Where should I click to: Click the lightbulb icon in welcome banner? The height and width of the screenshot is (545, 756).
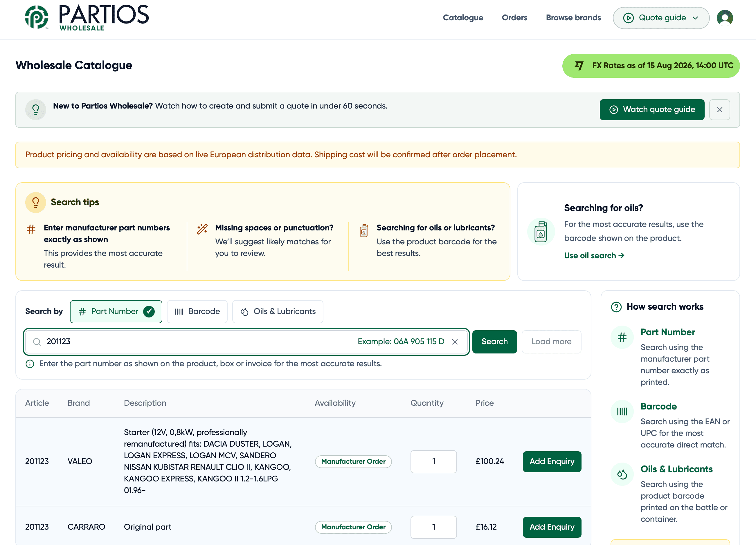tap(36, 110)
